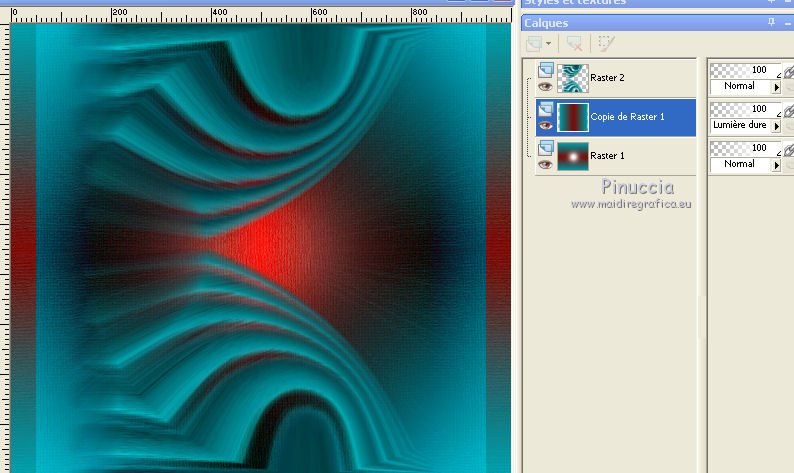The height and width of the screenshot is (473, 794).
Task: Click the Raster 1 layer type icon
Action: [546, 147]
